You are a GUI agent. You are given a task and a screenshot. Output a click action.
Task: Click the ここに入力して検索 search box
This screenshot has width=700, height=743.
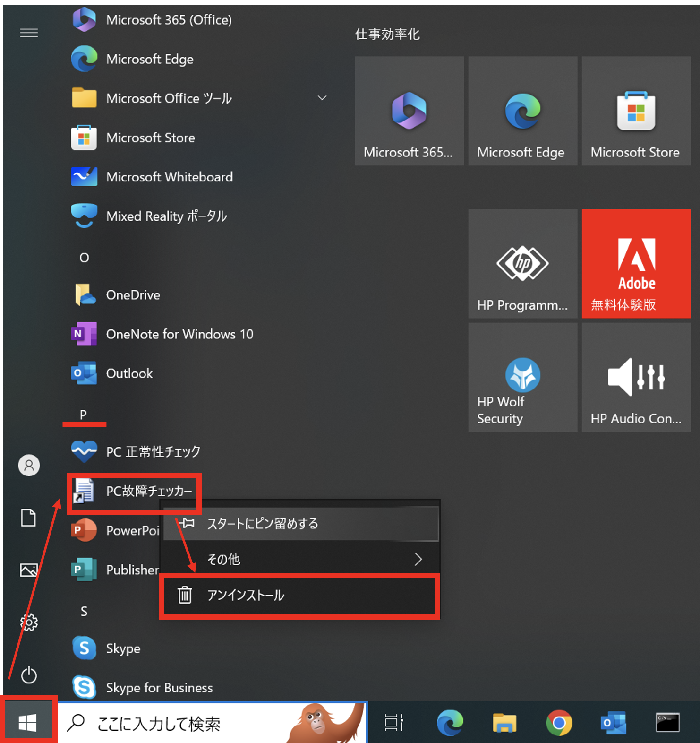pyautogui.click(x=213, y=723)
